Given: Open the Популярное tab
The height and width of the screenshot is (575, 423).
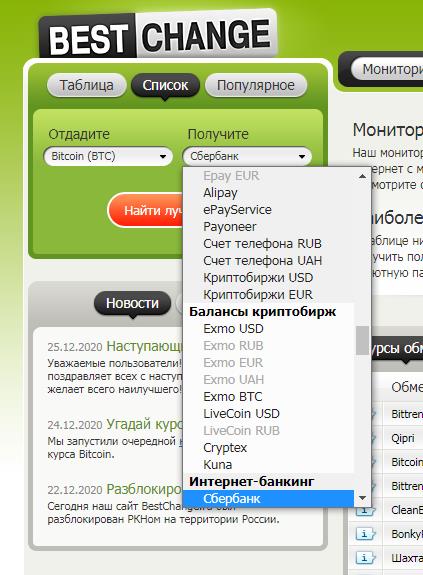Looking at the screenshot, I should (x=255, y=85).
